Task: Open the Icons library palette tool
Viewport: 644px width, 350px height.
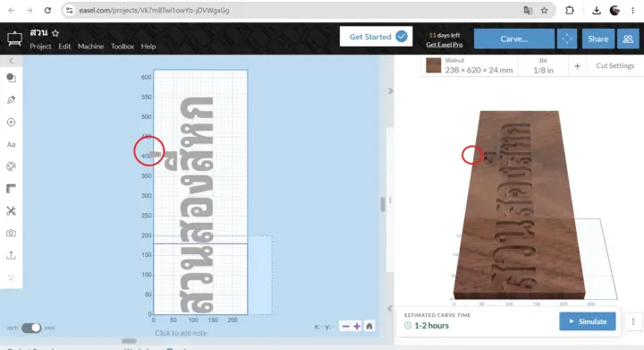Action: 11,166
